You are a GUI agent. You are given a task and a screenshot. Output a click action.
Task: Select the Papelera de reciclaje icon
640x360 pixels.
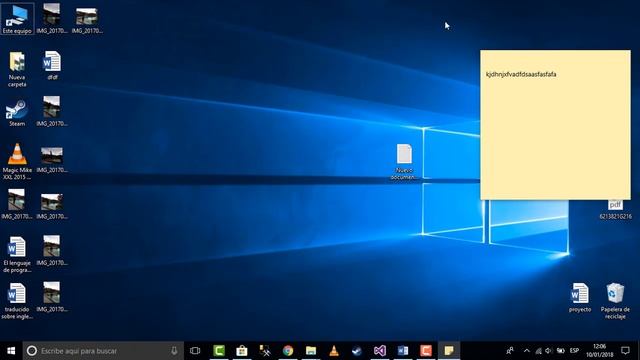click(615, 301)
